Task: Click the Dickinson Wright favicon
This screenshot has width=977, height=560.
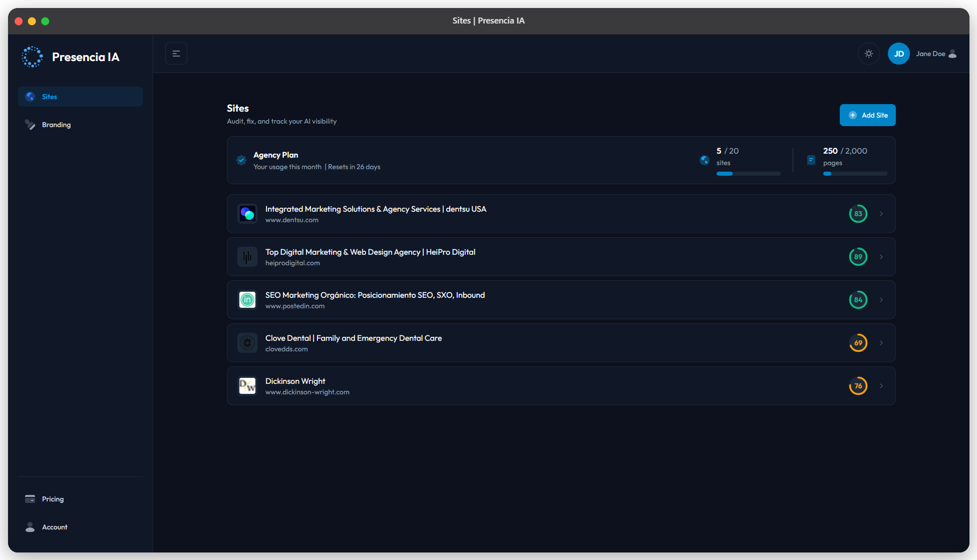Action: (247, 386)
